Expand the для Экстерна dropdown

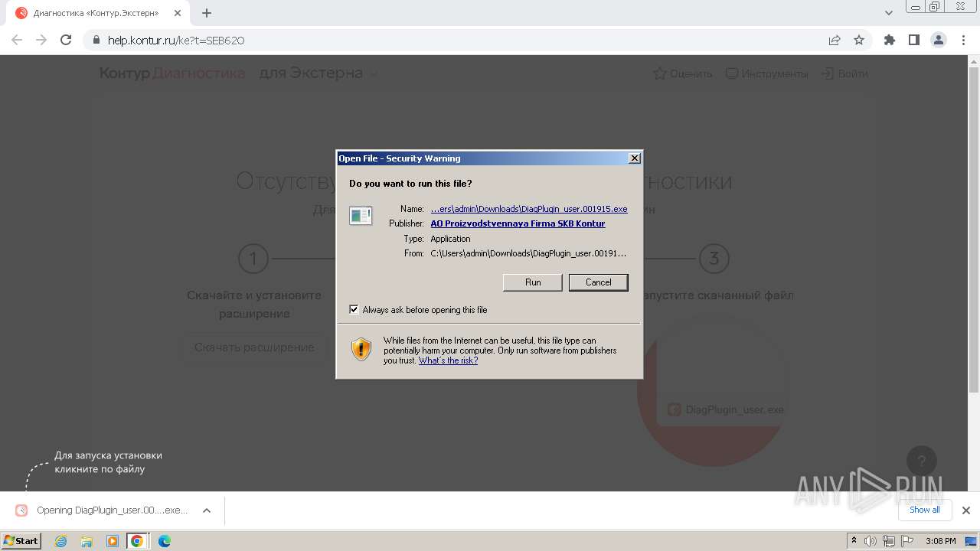[318, 73]
